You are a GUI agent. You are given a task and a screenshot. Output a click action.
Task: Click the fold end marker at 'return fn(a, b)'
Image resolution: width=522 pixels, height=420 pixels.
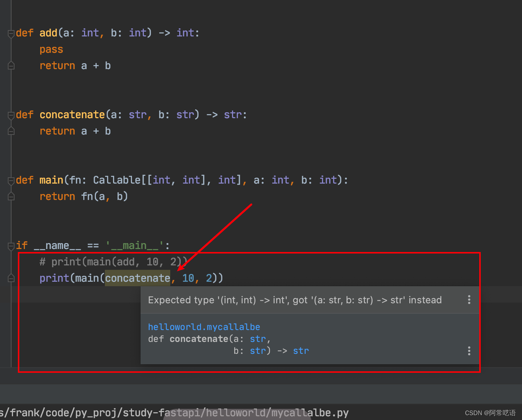[11, 197]
